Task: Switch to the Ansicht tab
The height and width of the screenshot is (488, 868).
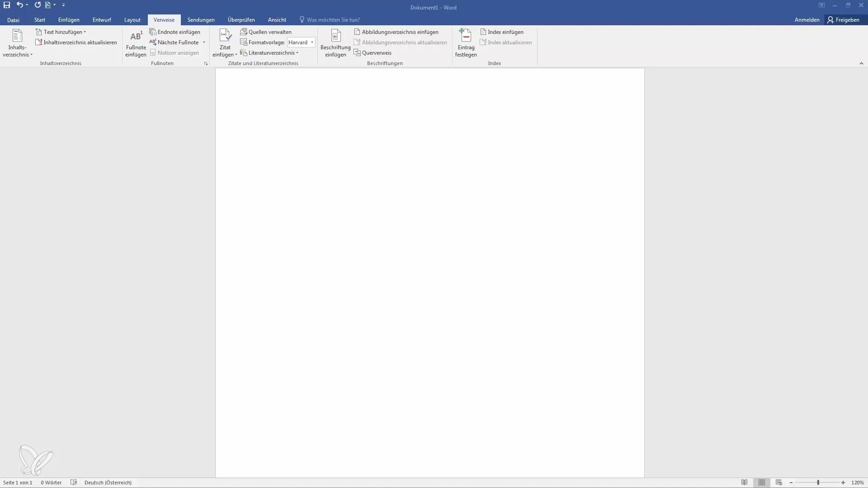Action: coord(277,20)
